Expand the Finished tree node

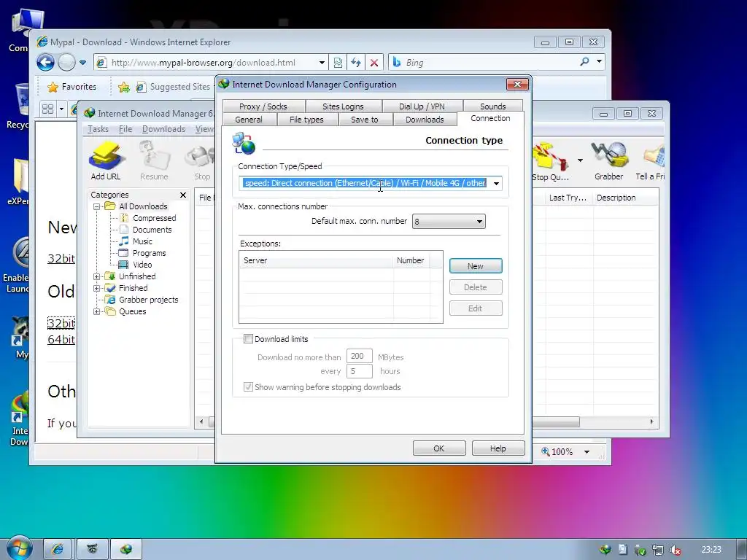click(97, 288)
